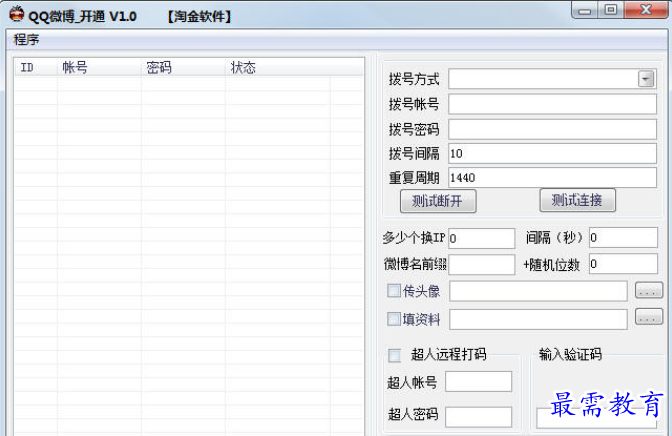
Task: Enable the 传头像 checkbox
Action: tap(394, 291)
